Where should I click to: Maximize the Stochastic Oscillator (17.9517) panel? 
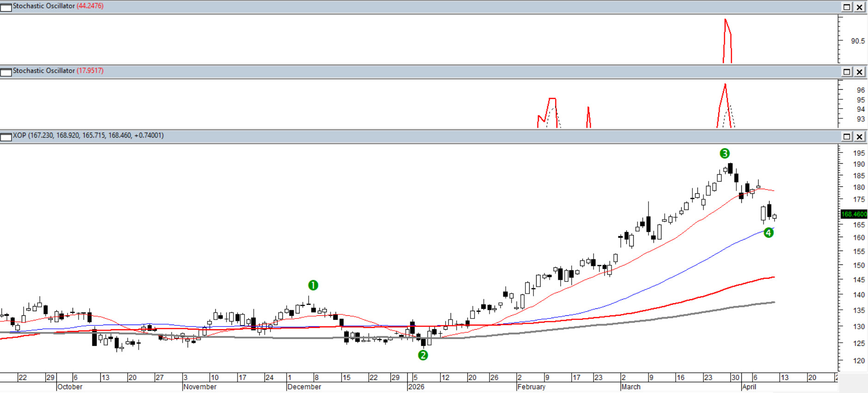tap(847, 72)
